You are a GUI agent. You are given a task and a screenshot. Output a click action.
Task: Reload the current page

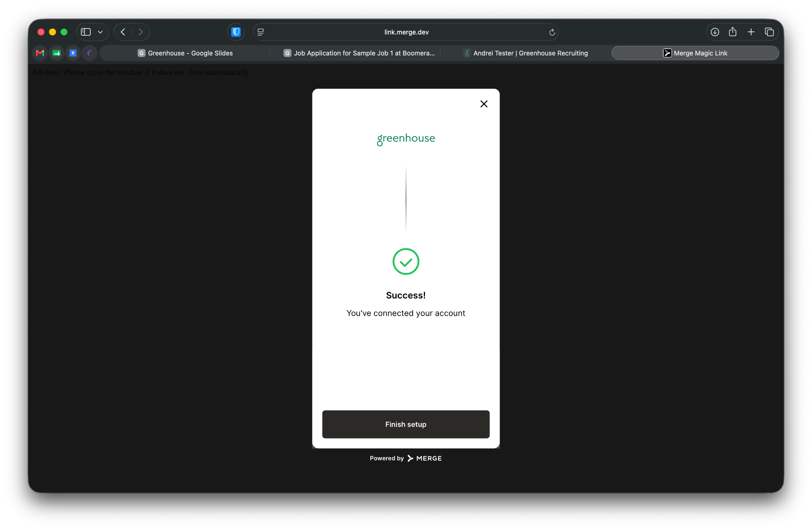[552, 32]
